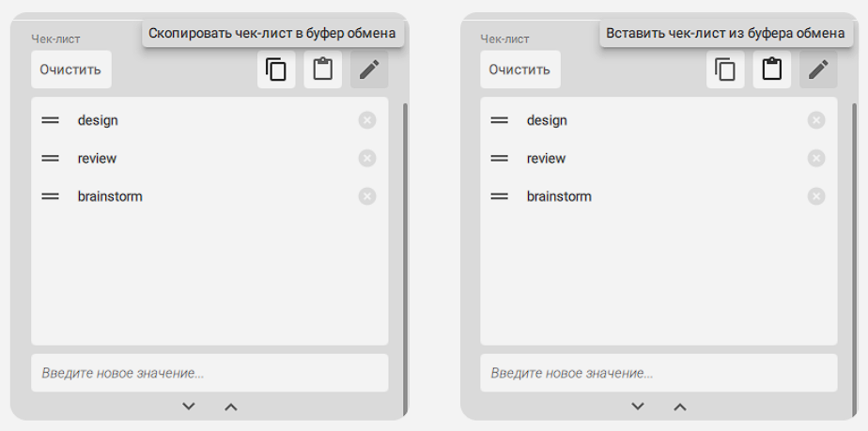
Task: Click Очистить button in right panel
Action: click(519, 69)
